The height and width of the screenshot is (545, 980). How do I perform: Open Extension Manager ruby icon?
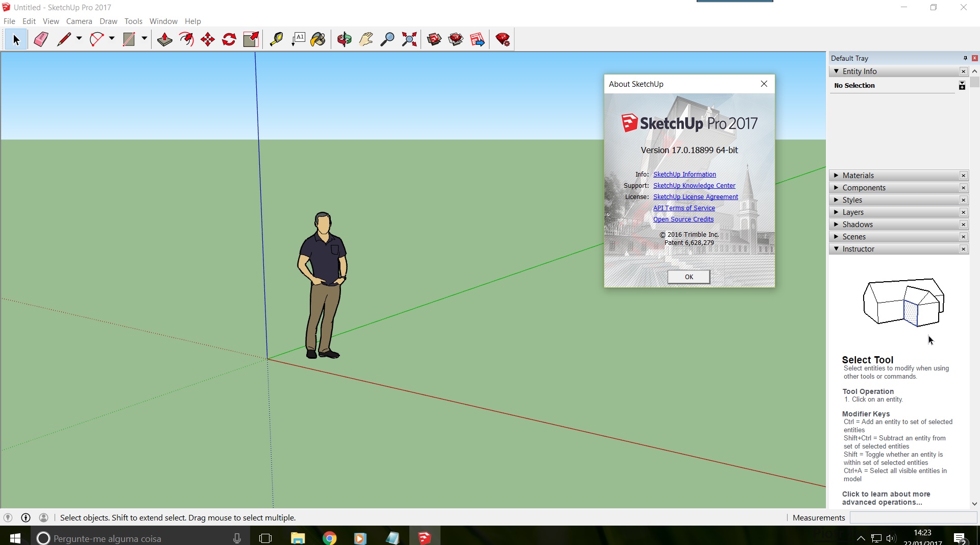tap(503, 39)
